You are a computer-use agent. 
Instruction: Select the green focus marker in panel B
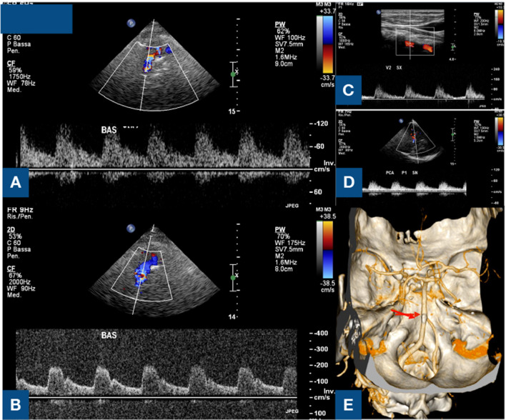click(233, 276)
